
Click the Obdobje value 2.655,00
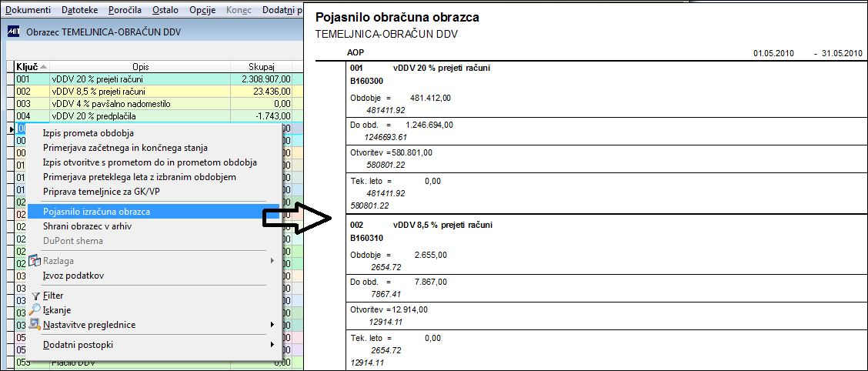pos(431,256)
